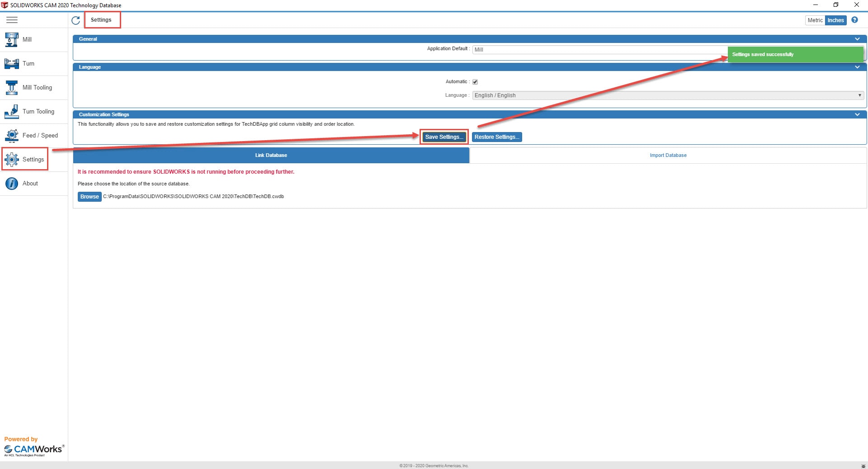Click the blue help question mark icon
This screenshot has height=469, width=868.
coord(854,20)
